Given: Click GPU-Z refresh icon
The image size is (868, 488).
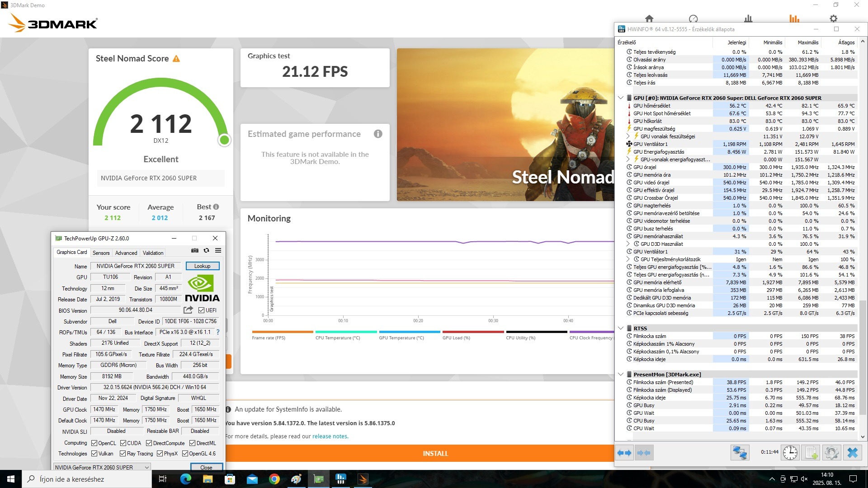Looking at the screenshot, I should tap(206, 250).
